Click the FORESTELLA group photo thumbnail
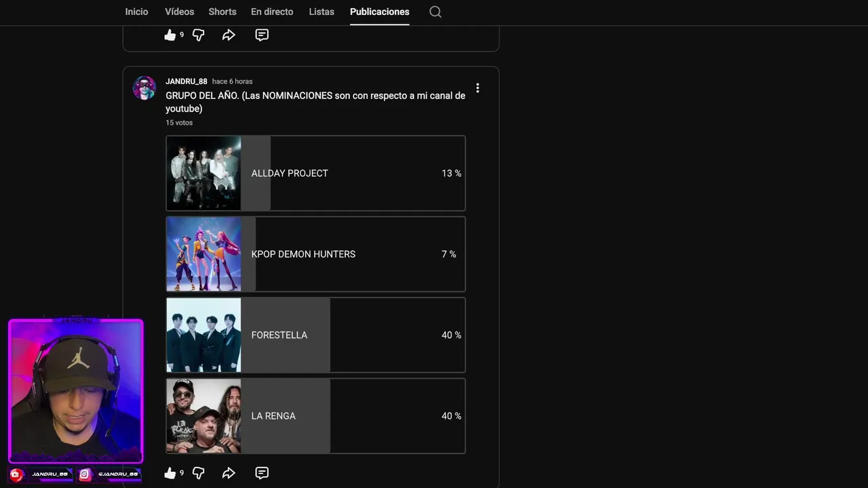 [203, 335]
